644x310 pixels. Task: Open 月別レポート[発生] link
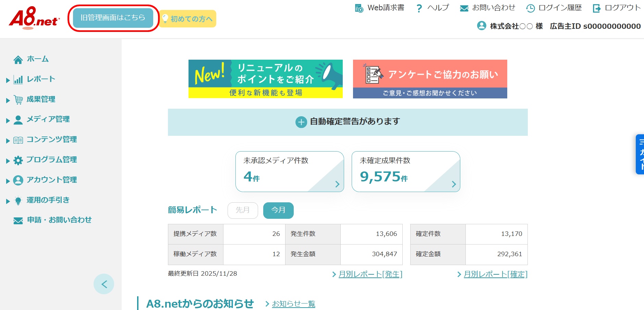[x=370, y=274]
